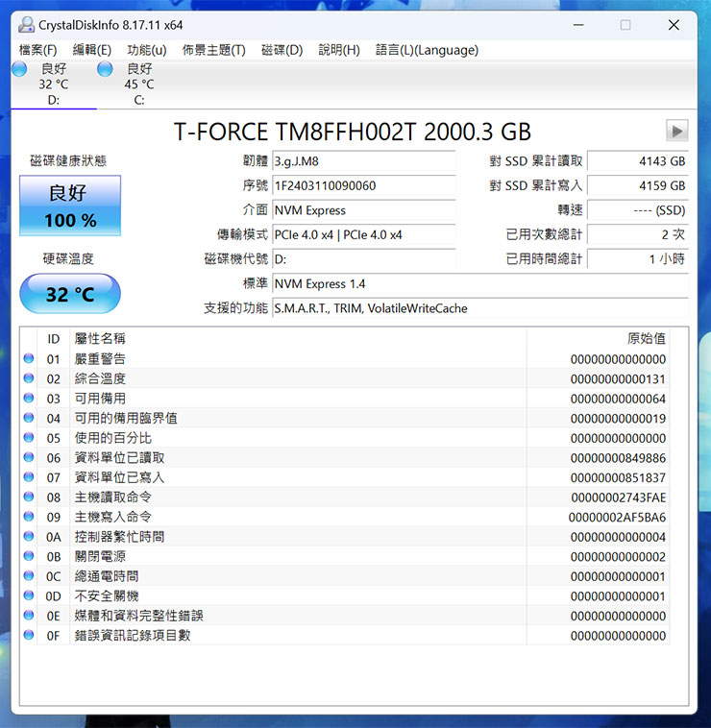Open the 磁碟(D) menu

(282, 50)
